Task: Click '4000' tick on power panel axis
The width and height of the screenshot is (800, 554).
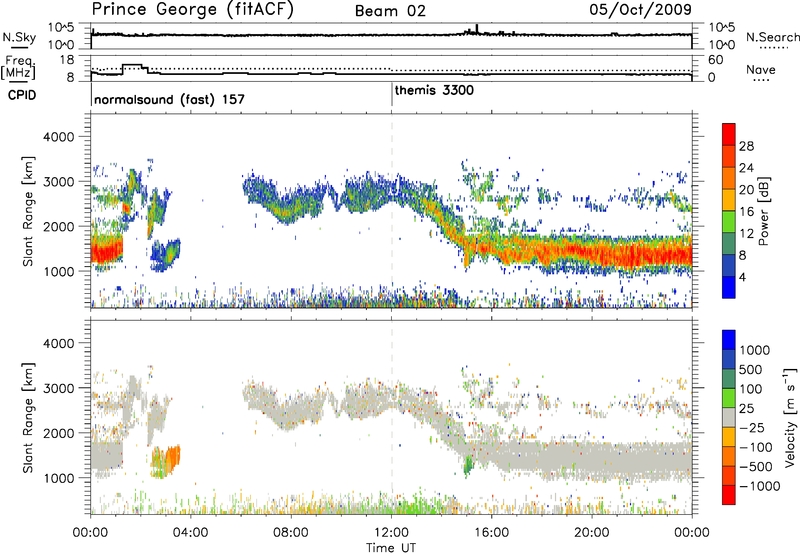Action: coord(58,137)
